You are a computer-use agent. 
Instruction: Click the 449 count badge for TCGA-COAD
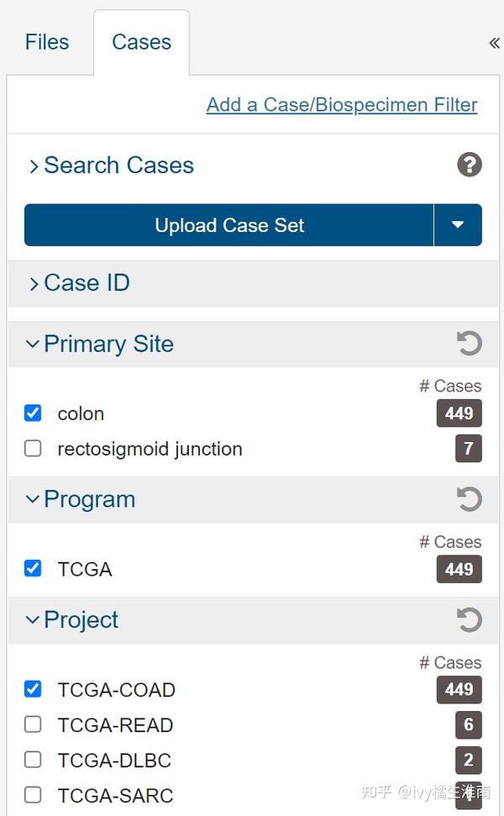(459, 689)
